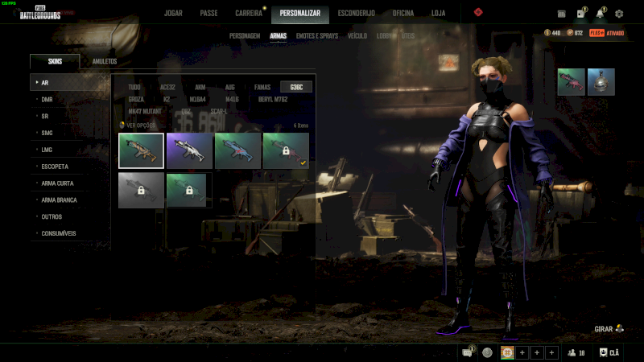Open the ESCONDERIJO top menu
Screen dimensions: 644x362
pos(356,13)
